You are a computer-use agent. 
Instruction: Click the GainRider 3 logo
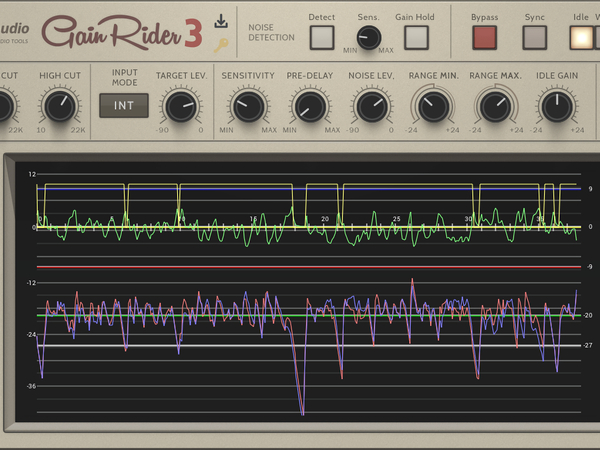[123, 32]
